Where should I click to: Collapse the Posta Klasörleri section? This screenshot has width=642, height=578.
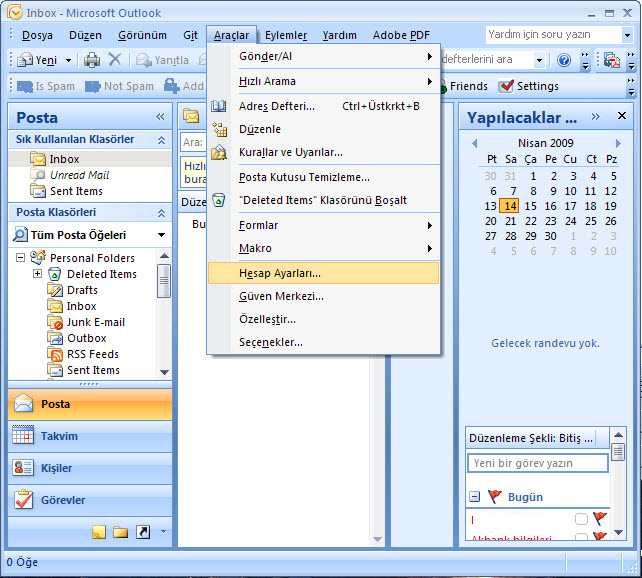tap(162, 213)
